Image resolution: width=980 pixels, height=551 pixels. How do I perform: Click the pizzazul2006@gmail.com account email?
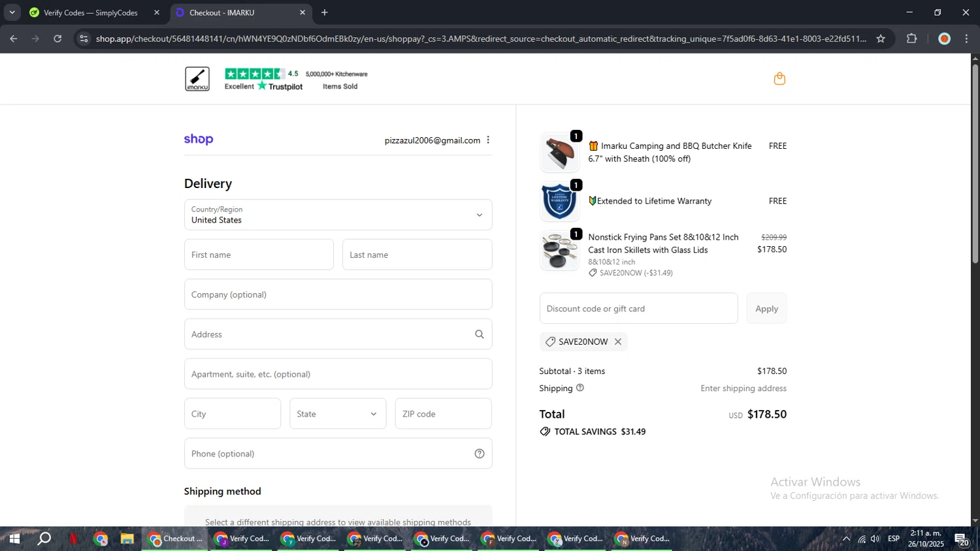432,140
